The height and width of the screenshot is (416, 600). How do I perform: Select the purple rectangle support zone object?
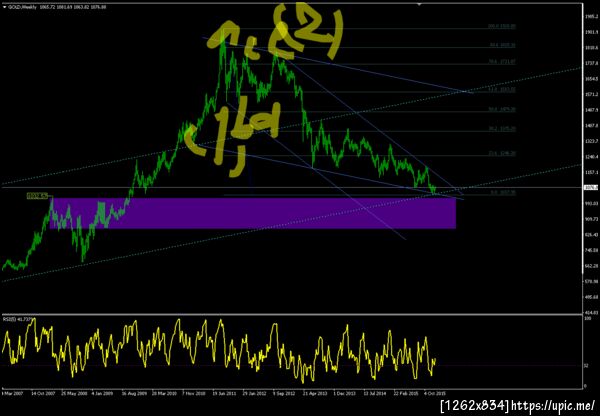(253, 213)
